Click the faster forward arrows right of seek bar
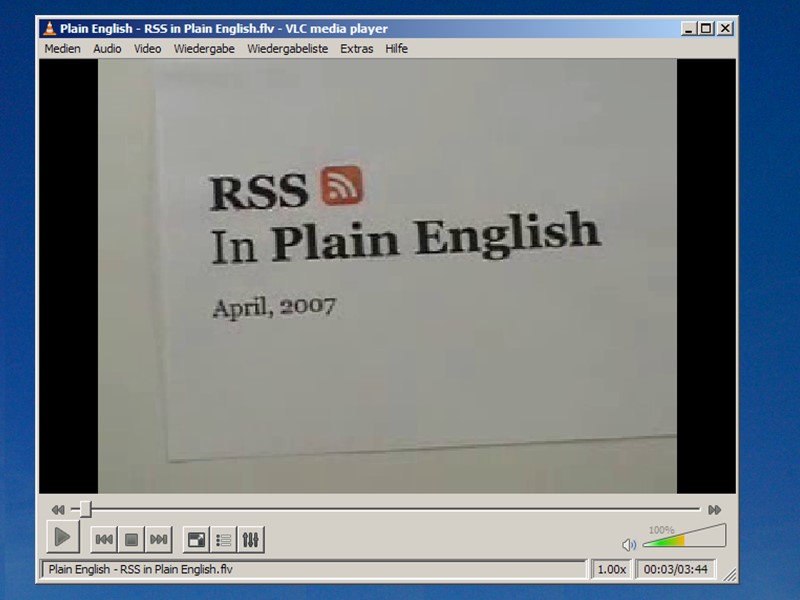This screenshot has width=800, height=600. pyautogui.click(x=714, y=509)
